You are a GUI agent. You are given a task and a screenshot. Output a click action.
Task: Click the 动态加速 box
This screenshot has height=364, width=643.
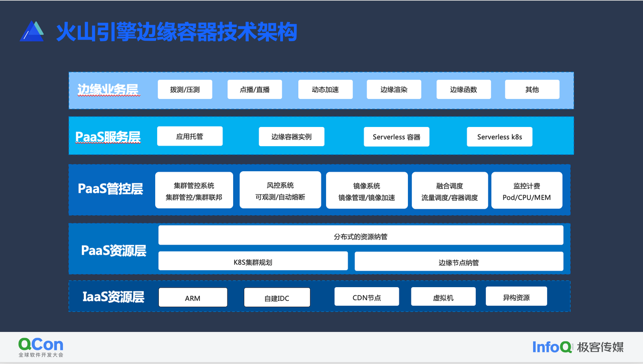(x=326, y=89)
